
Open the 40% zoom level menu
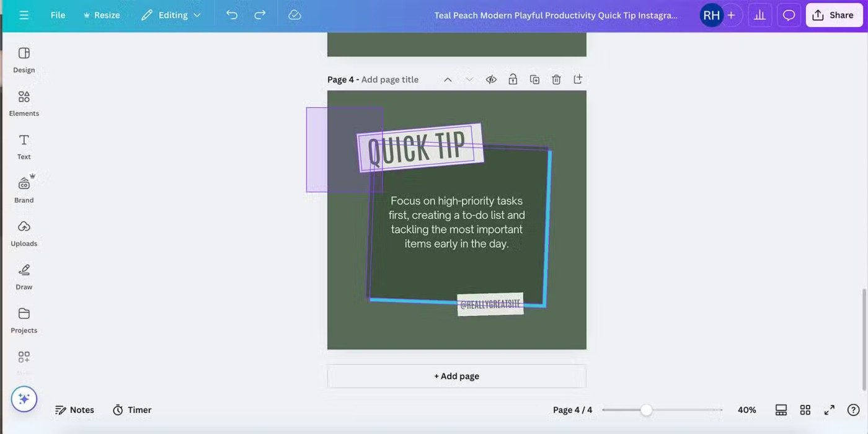coord(746,410)
